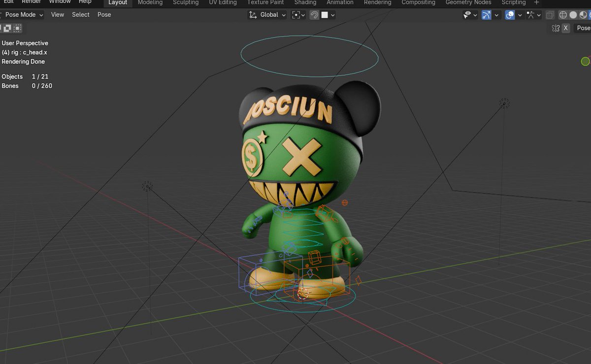The image size is (591, 364).
Task: Expand the overlays options dropdown arrow
Action: [x=520, y=15]
